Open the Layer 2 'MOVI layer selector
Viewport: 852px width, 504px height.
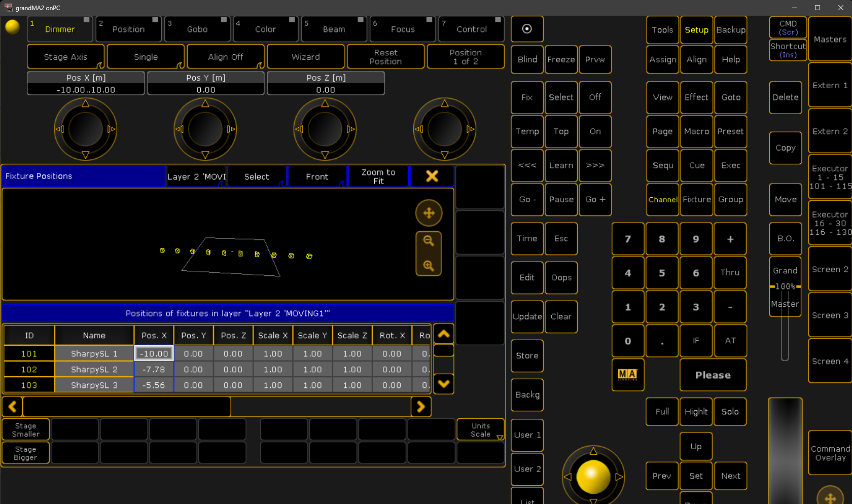coord(197,176)
